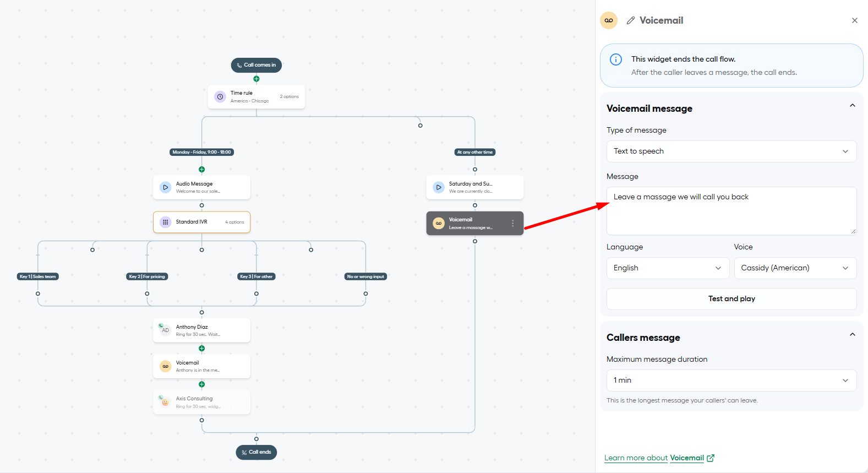This screenshot has width=868, height=473.
Task: Select the 'Monday - Friday, 9:00 - 18:00' branch label
Action: tap(202, 152)
